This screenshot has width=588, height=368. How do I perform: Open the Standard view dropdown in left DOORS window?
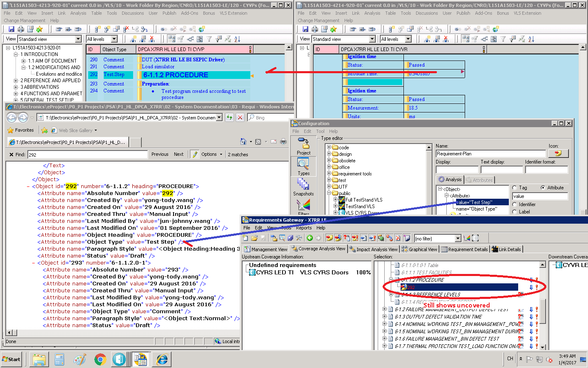pyautogui.click(x=78, y=39)
